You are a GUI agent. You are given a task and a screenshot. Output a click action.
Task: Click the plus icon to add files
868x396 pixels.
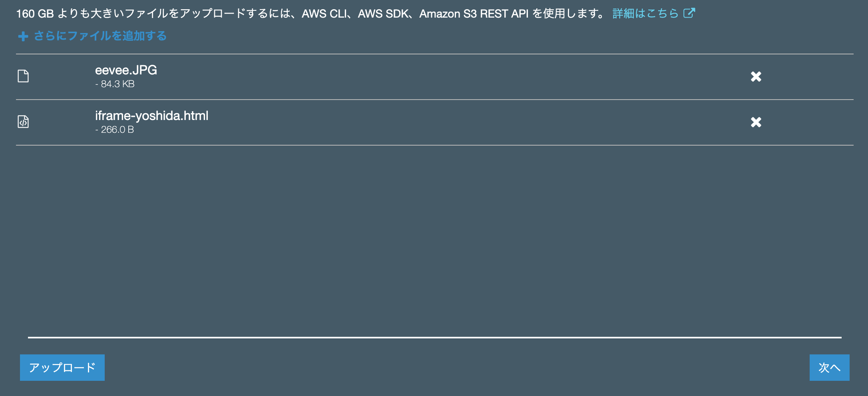[23, 36]
